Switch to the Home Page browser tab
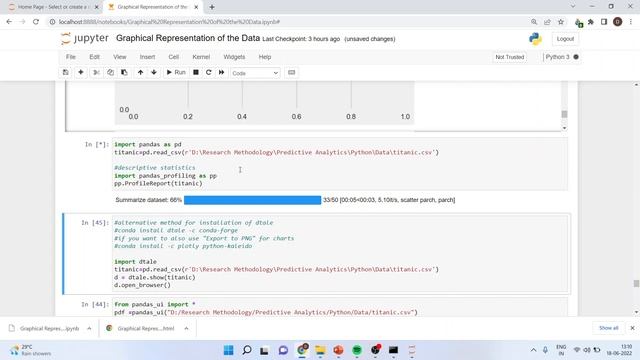640x360 pixels. 52,7
